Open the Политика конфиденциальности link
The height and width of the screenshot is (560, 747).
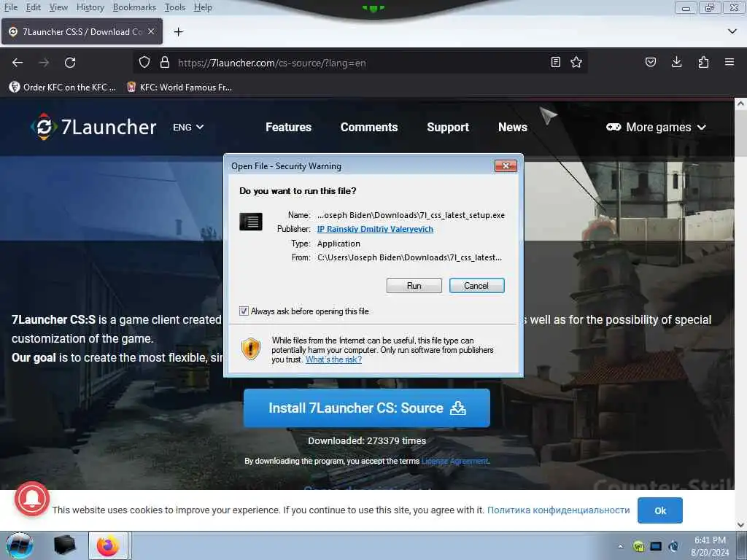(x=558, y=510)
